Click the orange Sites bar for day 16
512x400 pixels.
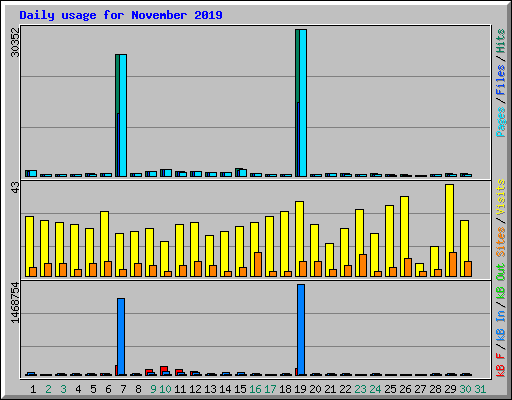[258, 264]
